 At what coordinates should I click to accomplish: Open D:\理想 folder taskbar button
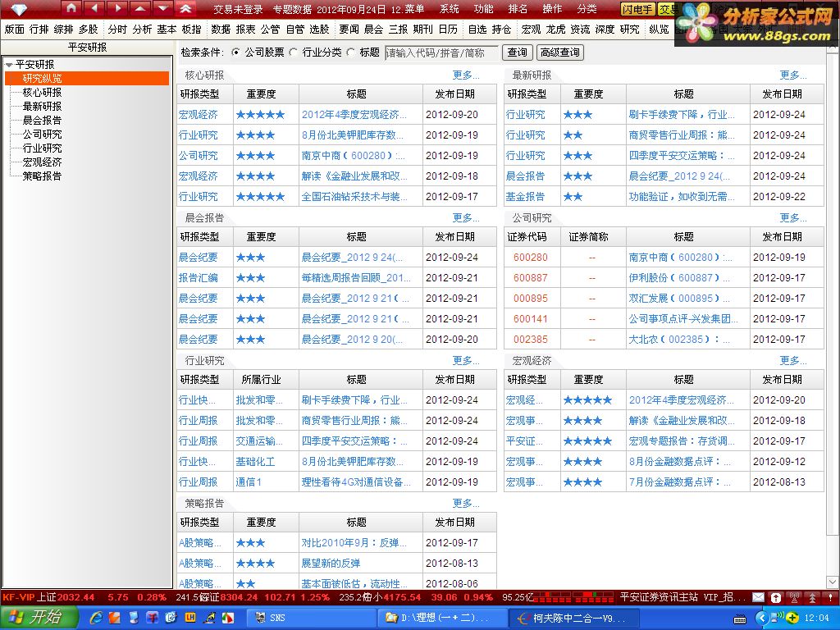click(442, 618)
